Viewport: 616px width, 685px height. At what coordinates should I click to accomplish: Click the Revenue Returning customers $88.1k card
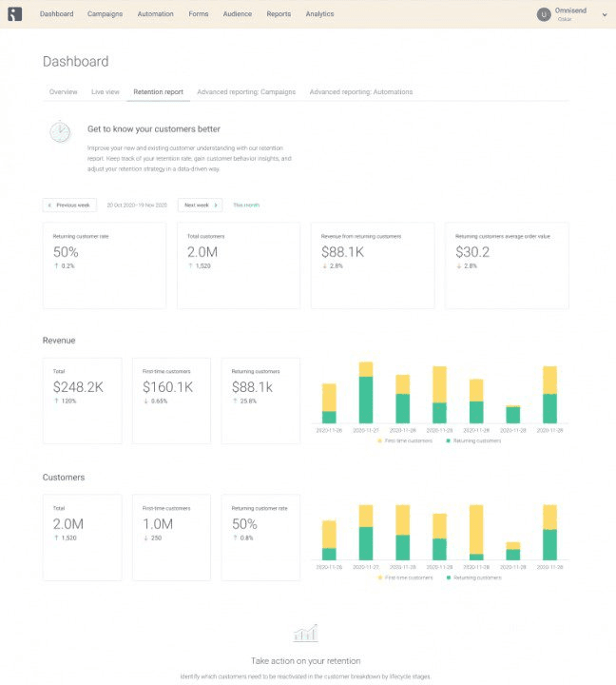260,401
